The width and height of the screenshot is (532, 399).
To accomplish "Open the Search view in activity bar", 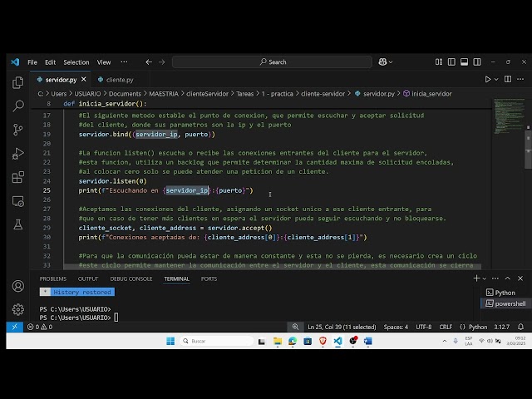I will pyautogui.click(x=17, y=106).
